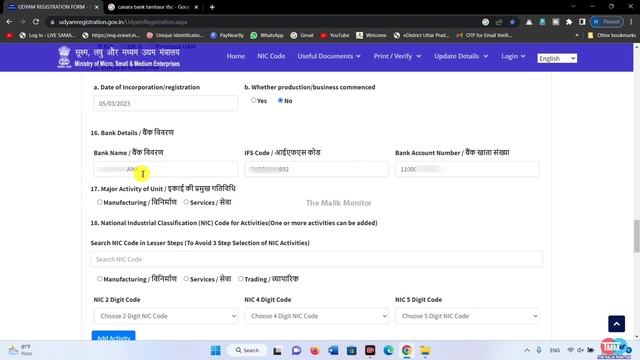Expand the Update Details menu
This screenshot has height=360, width=640.
tap(461, 56)
